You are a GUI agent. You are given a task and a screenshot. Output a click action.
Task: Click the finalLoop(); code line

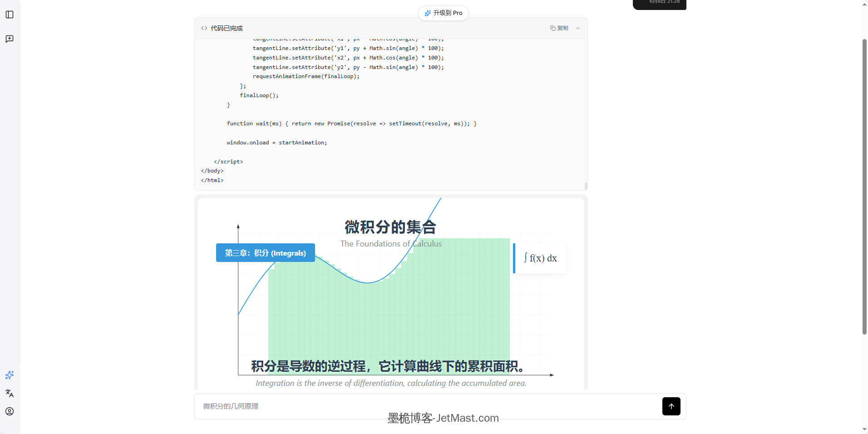pos(259,95)
